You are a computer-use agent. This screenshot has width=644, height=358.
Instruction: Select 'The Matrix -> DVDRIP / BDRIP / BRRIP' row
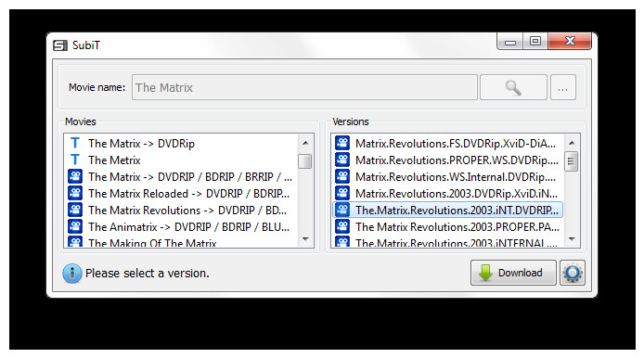181,177
